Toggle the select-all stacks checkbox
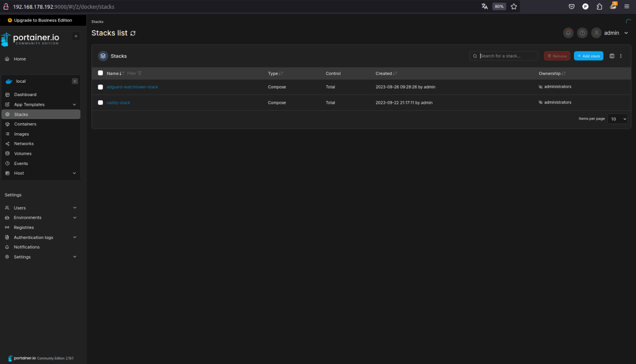Viewport: 636px width, 364px height. pos(101,73)
